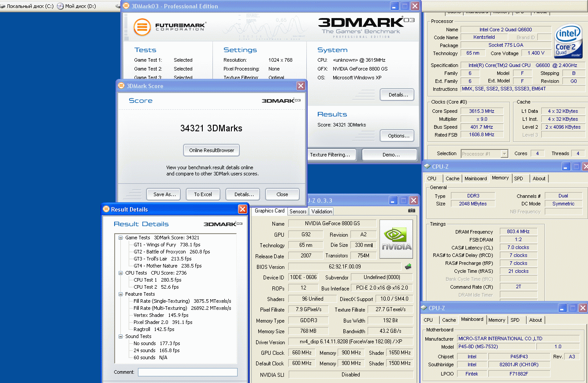The image size is (588, 383).
Task: Open Cache tab in CPU-Z Memory window
Action: point(452,178)
